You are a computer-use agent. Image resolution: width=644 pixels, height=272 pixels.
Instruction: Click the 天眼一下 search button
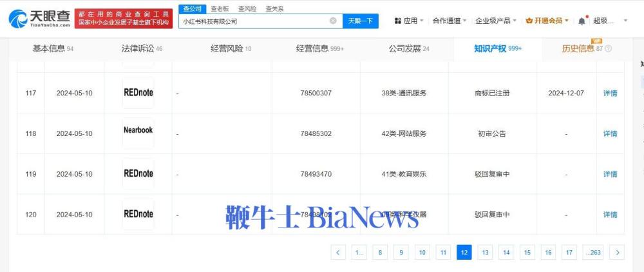tap(361, 21)
